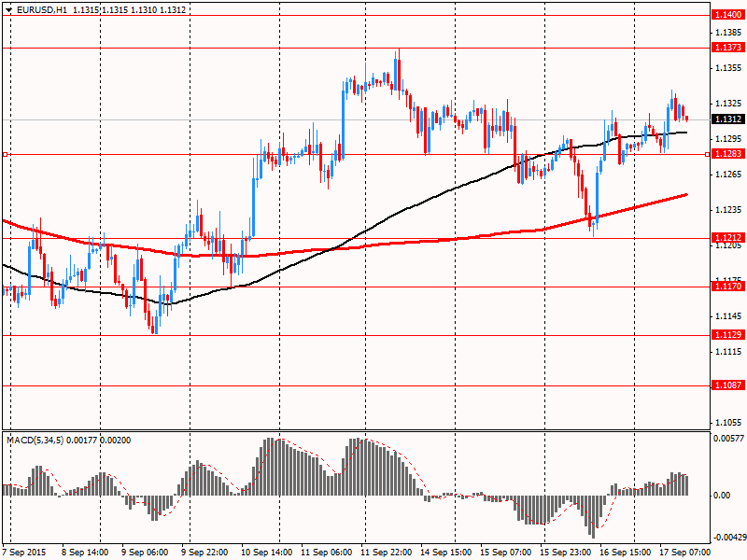Click the 1.1325 price scale value
Viewport: 747px width, 560px height.
tap(729, 104)
